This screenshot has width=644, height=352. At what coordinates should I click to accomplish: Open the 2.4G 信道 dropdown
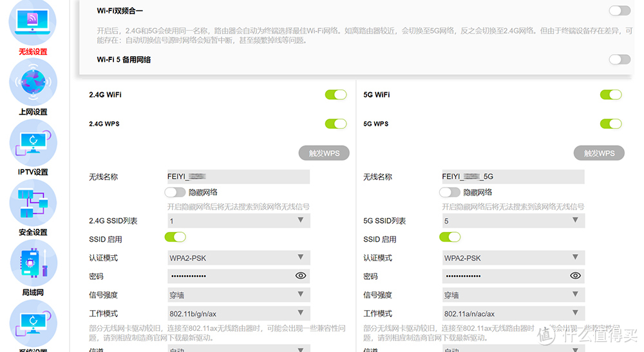click(239, 349)
